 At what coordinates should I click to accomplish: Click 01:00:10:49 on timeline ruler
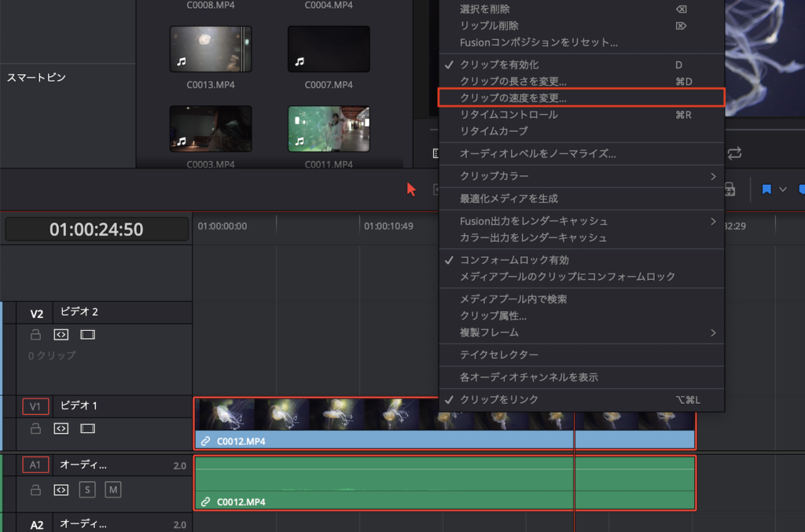[388, 226]
